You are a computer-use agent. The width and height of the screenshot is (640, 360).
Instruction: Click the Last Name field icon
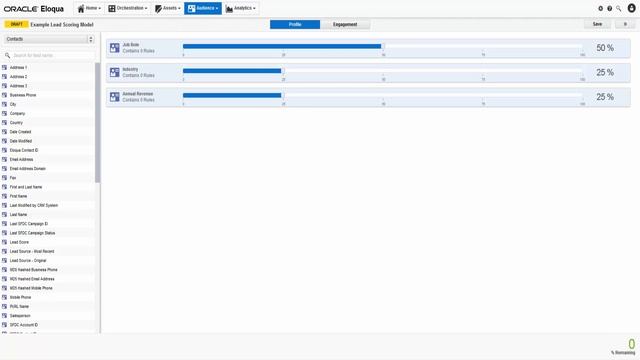click(4, 214)
